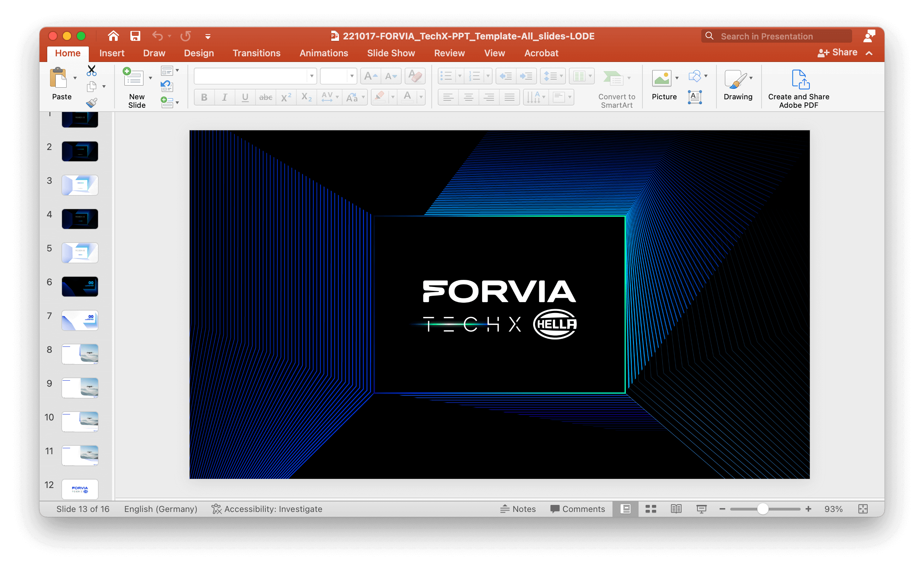
Task: Open the Quick Access Toolbar customize menu
Action: (x=208, y=37)
